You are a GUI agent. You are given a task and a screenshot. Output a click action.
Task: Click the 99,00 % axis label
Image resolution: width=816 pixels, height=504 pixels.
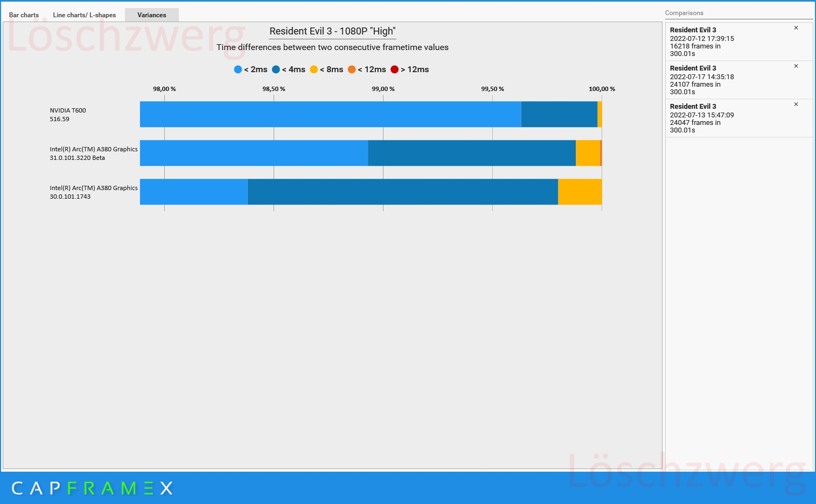click(x=383, y=89)
